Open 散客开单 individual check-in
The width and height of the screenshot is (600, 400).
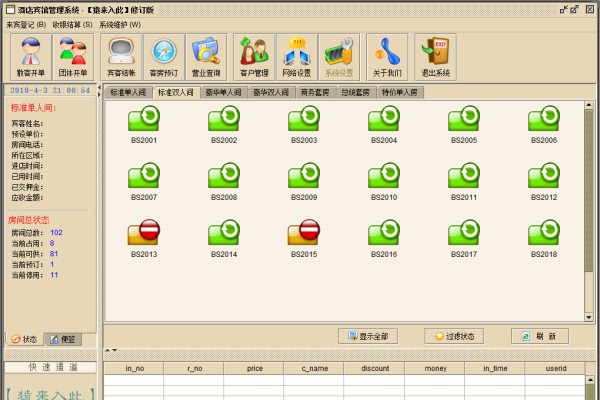coord(31,57)
